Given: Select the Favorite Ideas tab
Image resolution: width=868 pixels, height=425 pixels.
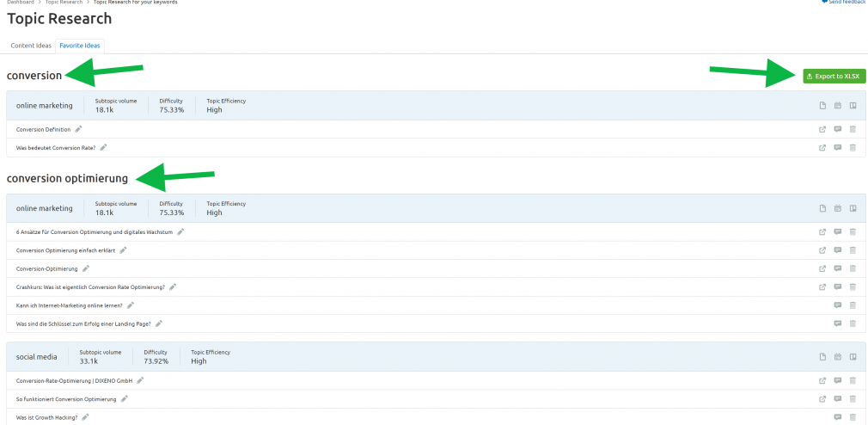Looking at the screenshot, I should tap(80, 46).
